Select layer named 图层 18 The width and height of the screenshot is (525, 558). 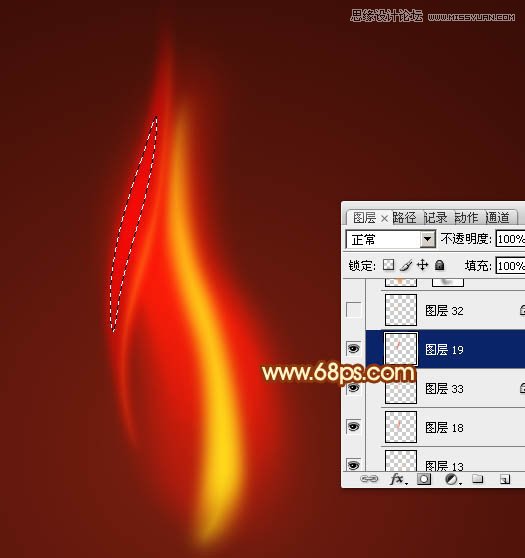(x=444, y=427)
